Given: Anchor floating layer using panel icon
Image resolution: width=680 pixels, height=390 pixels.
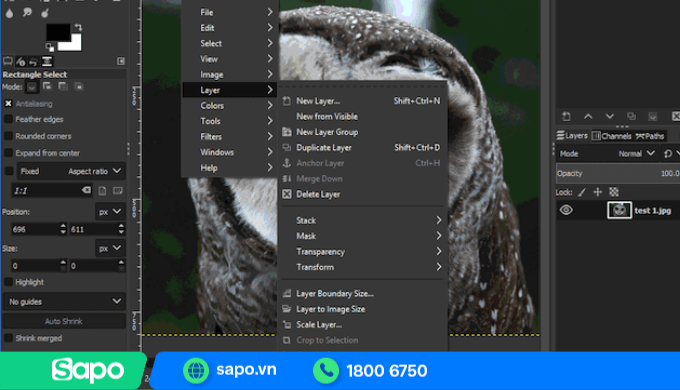Looking at the screenshot, I should point(653,116).
